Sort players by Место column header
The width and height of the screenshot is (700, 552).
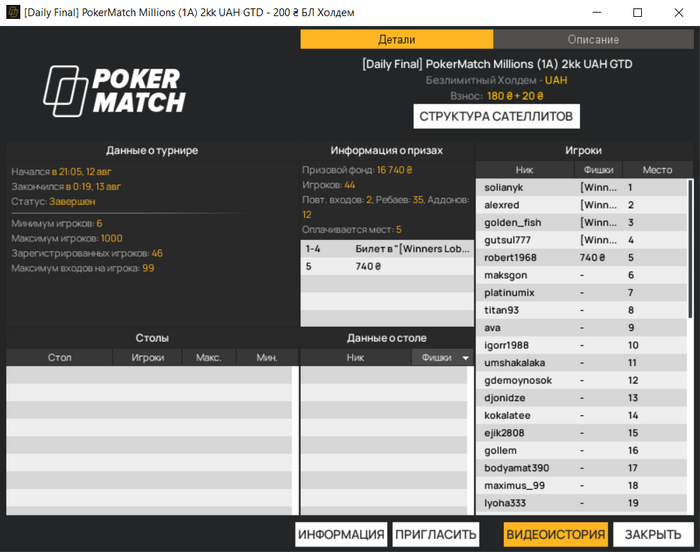[658, 170]
